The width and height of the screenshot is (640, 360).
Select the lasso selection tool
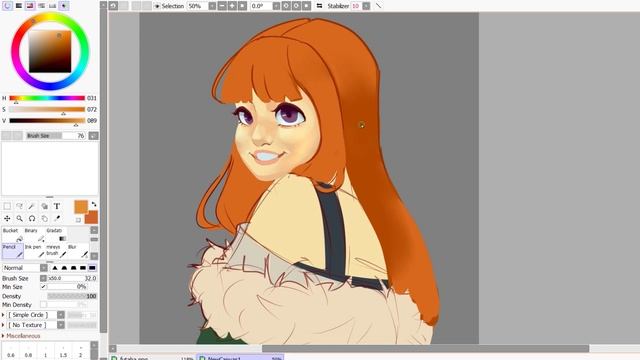click(x=19, y=206)
